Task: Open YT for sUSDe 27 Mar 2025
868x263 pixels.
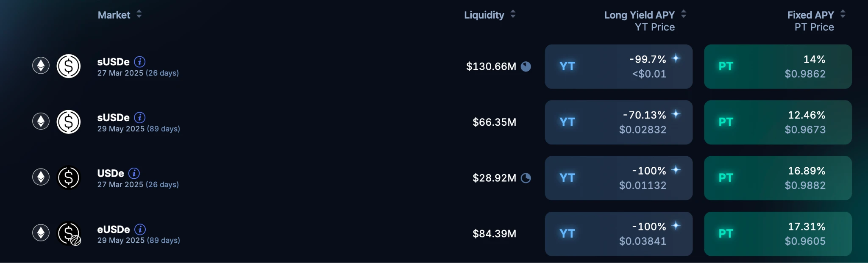Action: pos(618,66)
